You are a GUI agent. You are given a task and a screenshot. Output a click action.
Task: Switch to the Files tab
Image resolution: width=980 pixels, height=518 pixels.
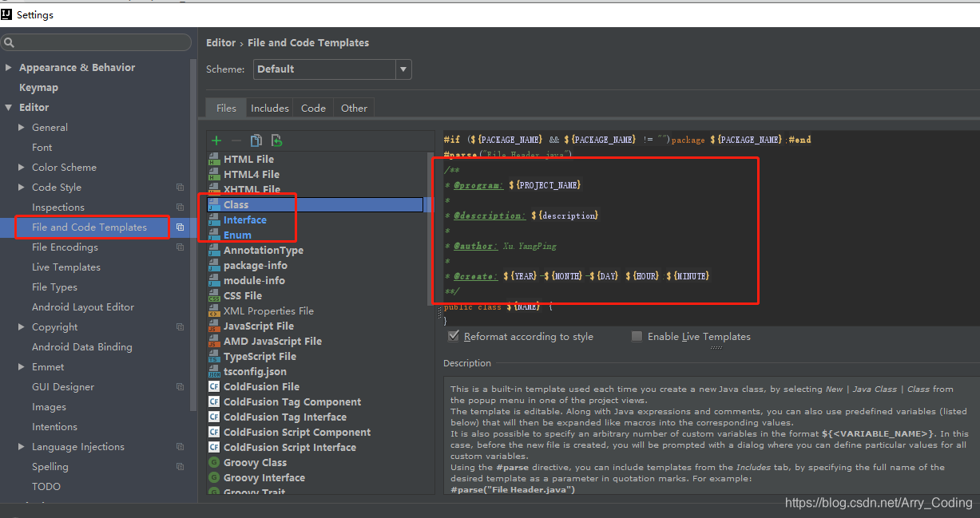point(226,108)
